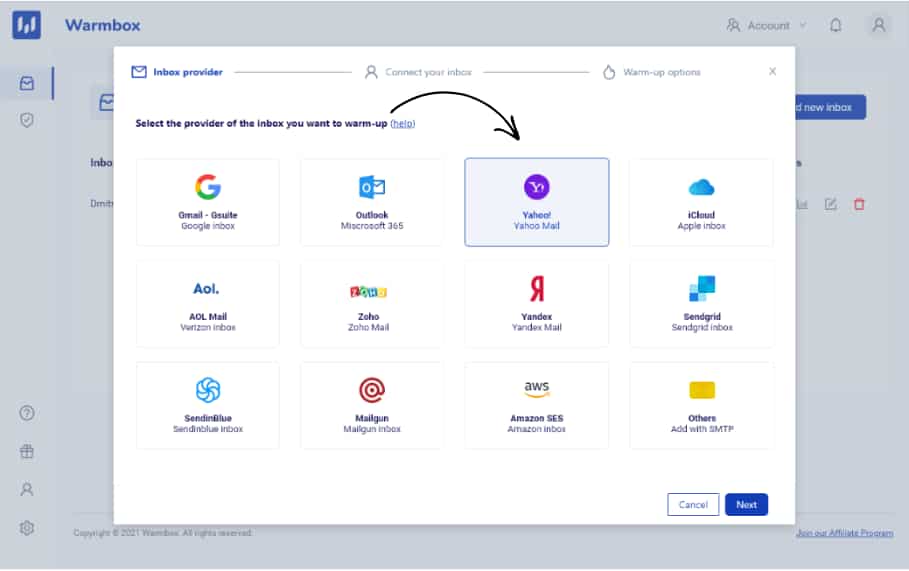
Task: Choose Others Add with SMTP
Action: point(701,406)
